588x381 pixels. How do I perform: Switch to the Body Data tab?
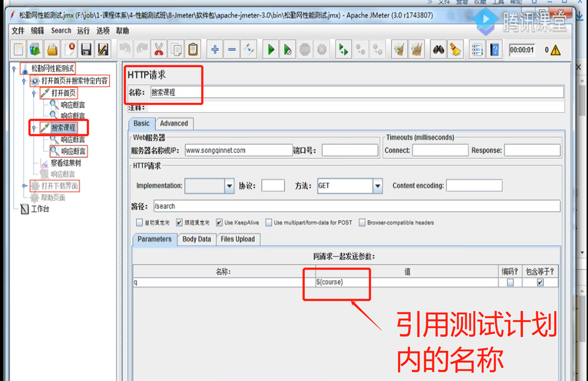click(x=197, y=239)
